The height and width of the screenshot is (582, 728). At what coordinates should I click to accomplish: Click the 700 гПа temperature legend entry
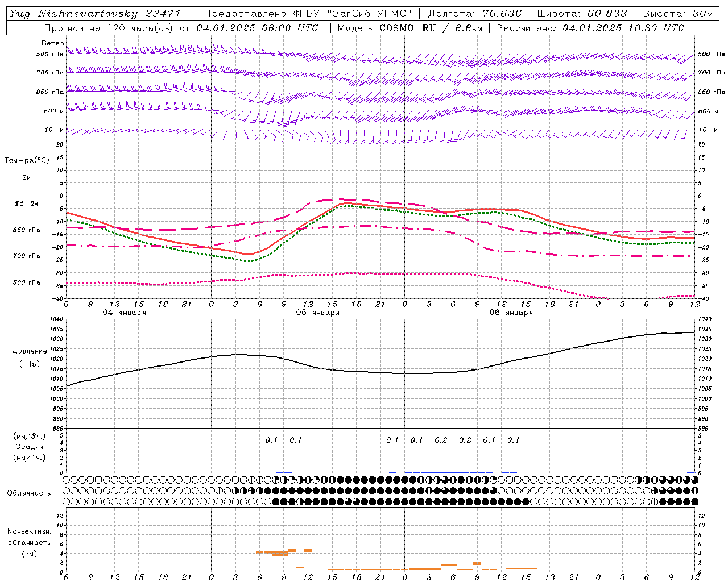click(27, 256)
